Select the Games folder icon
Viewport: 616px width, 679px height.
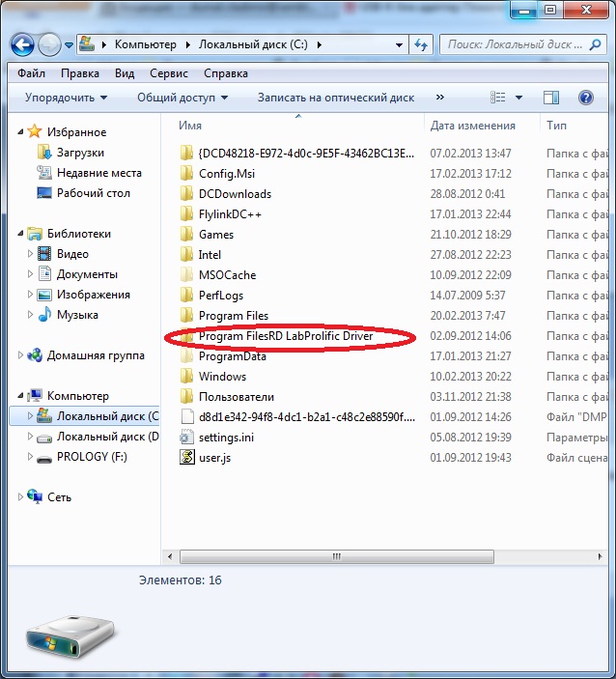click(x=186, y=235)
